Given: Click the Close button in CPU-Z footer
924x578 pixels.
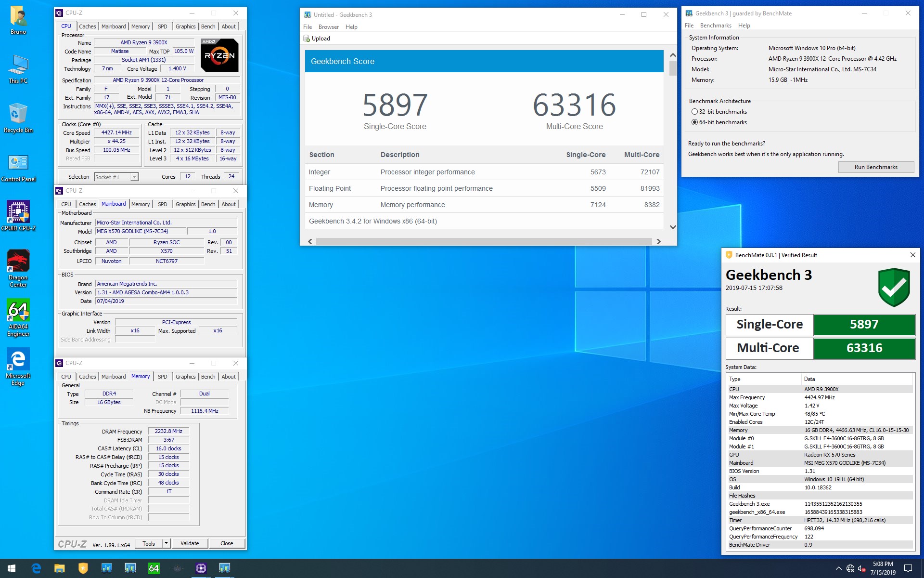Looking at the screenshot, I should (x=227, y=543).
